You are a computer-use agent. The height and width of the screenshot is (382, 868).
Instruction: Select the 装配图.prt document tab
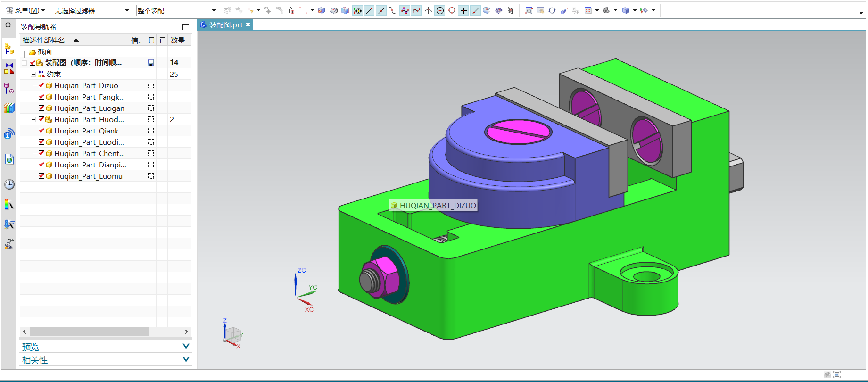coord(225,25)
